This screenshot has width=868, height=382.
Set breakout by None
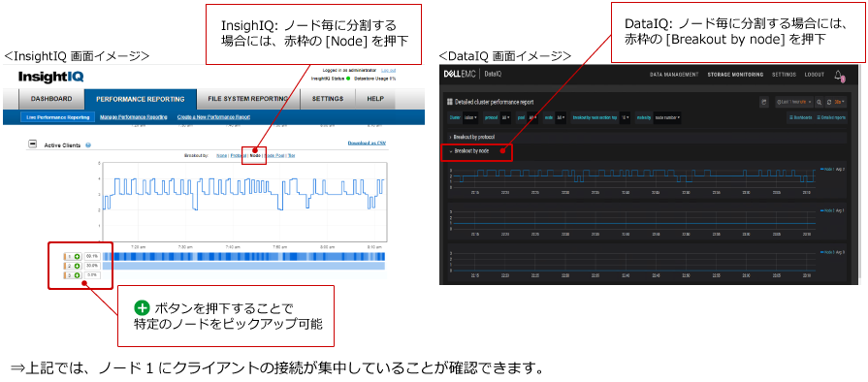tap(221, 155)
